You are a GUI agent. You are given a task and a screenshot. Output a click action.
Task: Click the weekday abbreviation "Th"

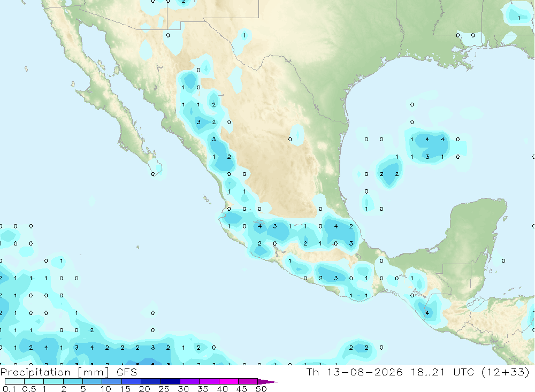[x=312, y=372]
